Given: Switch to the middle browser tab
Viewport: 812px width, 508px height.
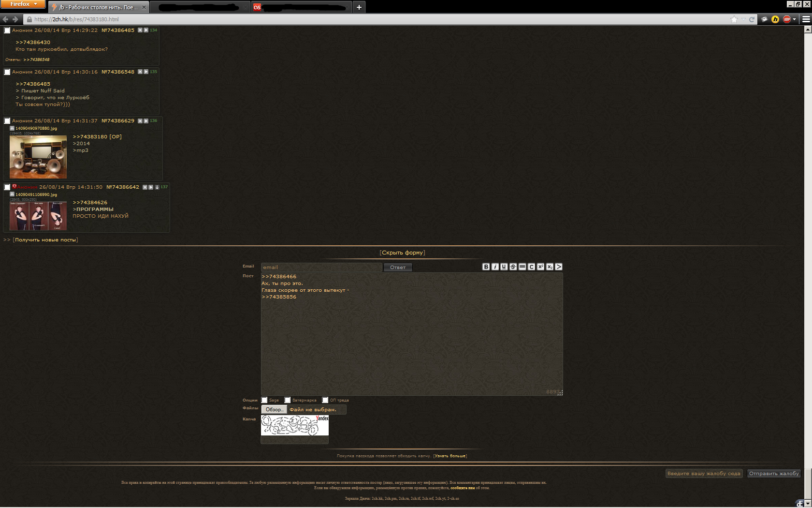Looking at the screenshot, I should pos(200,7).
